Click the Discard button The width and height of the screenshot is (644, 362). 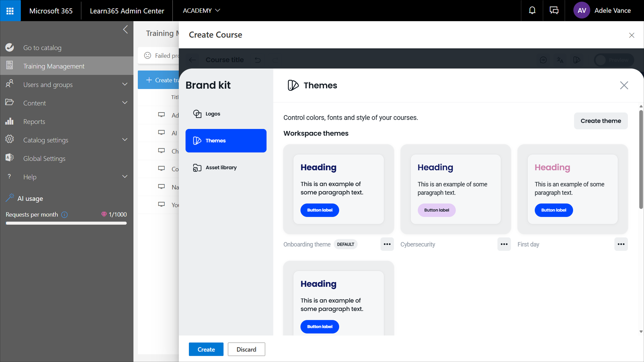pos(246,349)
